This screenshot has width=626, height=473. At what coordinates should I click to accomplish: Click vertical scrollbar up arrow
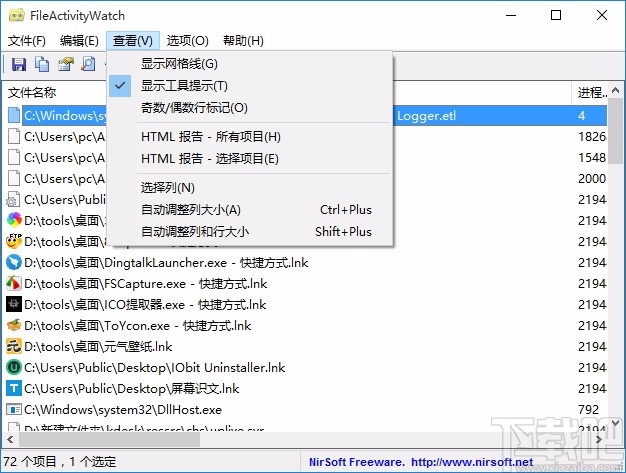pyautogui.click(x=615, y=90)
